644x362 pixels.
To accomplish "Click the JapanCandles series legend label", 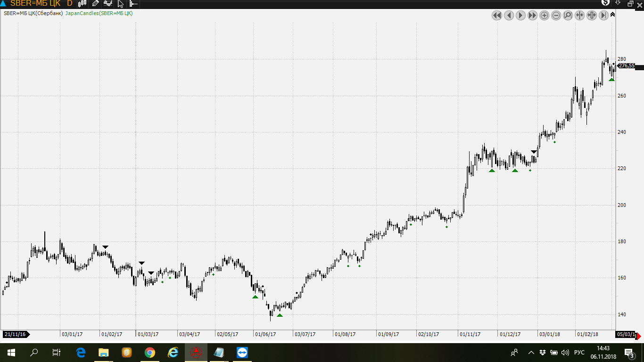I will [99, 13].
